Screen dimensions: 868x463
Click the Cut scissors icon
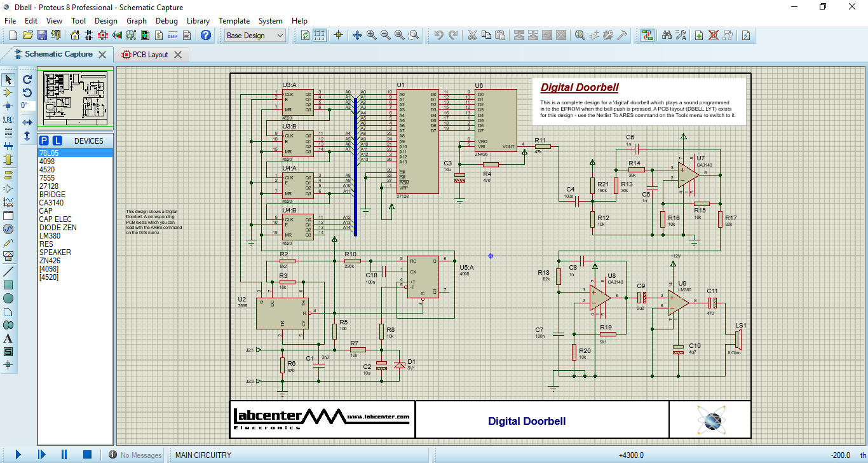pos(472,36)
